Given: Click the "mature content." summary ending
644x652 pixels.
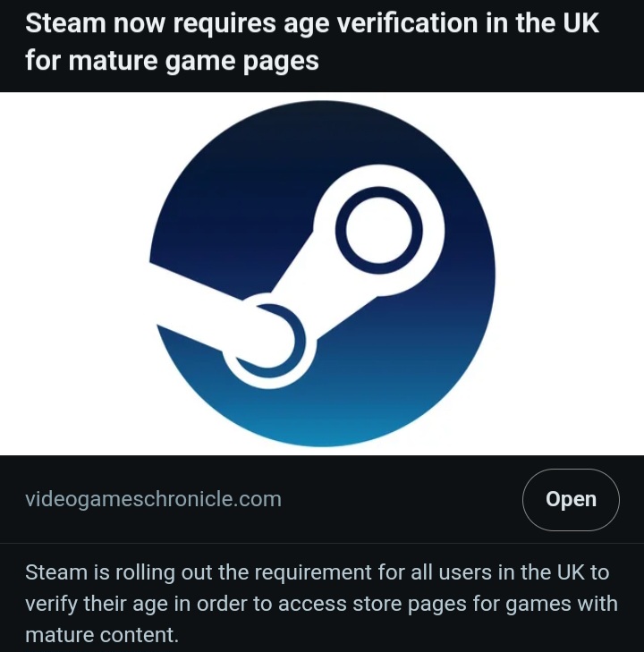Looking at the screenshot, I should coord(102,635).
